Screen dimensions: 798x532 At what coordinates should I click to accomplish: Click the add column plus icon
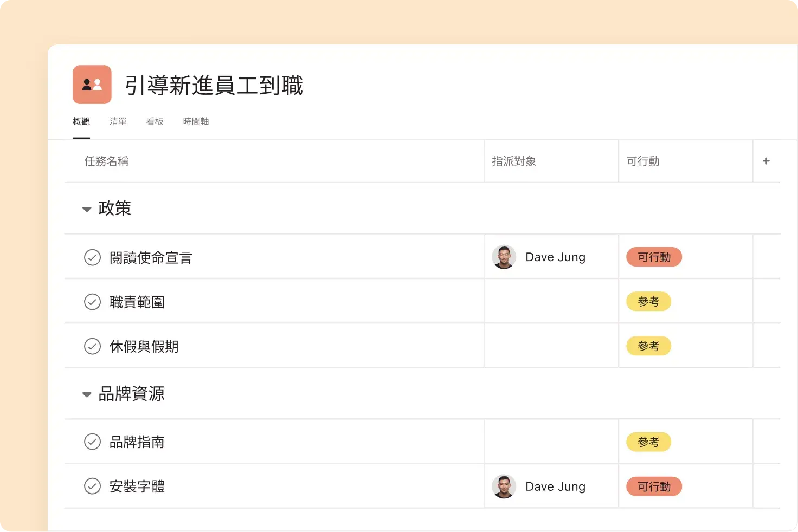(x=767, y=161)
